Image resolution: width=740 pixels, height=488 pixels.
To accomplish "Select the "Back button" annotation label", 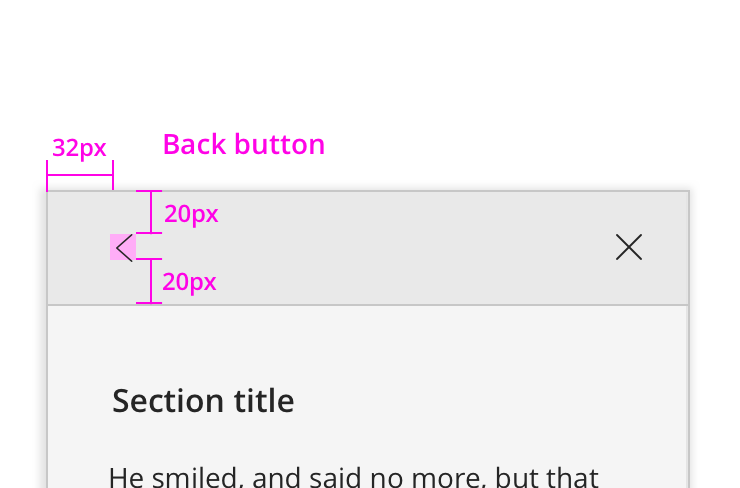I will coord(243,145).
